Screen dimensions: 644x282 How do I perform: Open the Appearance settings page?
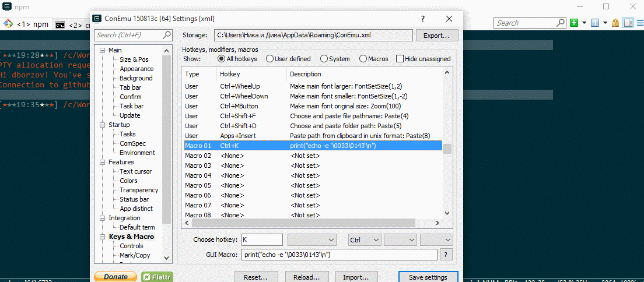pyautogui.click(x=136, y=69)
